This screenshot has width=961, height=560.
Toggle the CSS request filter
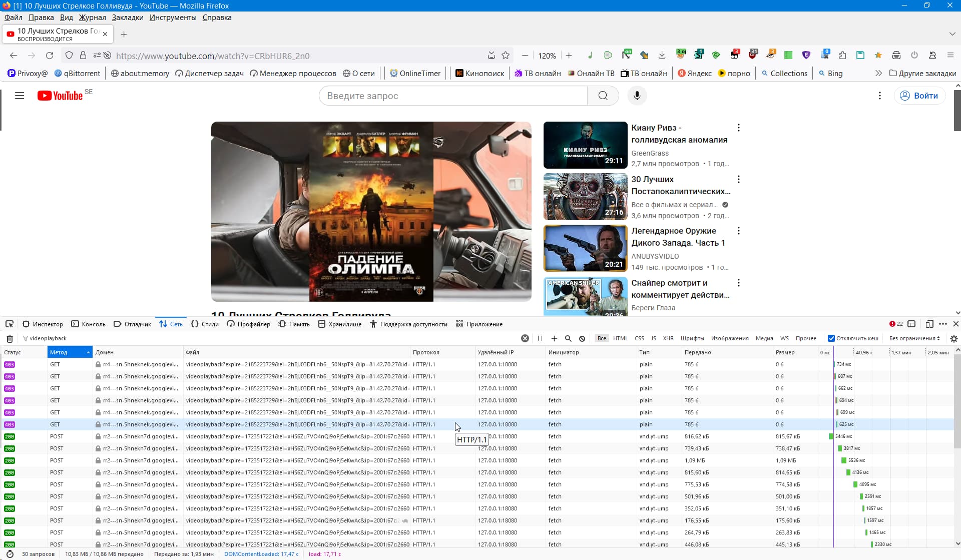pyautogui.click(x=639, y=338)
